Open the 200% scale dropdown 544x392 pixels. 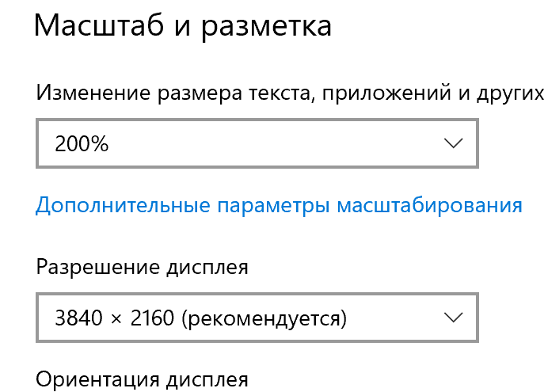[257, 143]
